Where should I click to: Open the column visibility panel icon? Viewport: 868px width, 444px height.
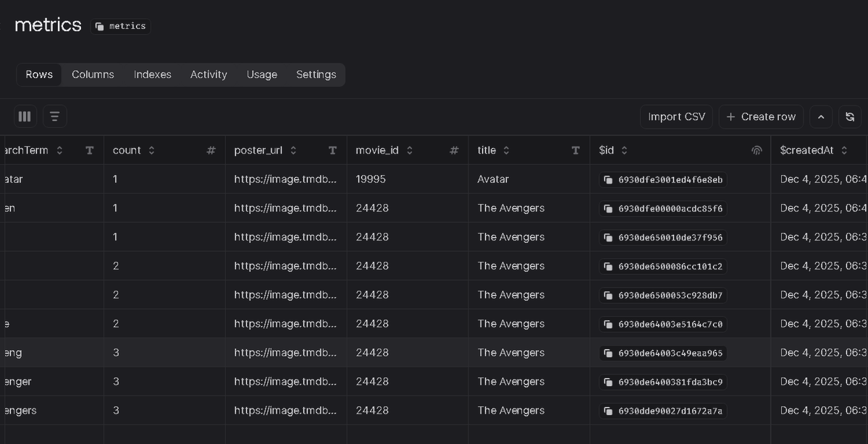point(25,116)
